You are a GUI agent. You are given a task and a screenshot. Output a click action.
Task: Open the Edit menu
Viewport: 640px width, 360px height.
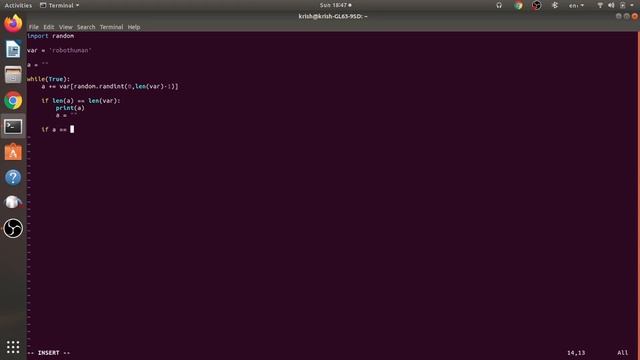[x=49, y=27]
